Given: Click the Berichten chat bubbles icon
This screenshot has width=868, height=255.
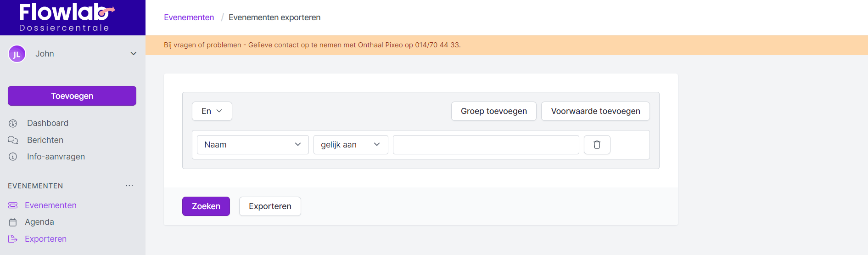Looking at the screenshot, I should click(13, 140).
